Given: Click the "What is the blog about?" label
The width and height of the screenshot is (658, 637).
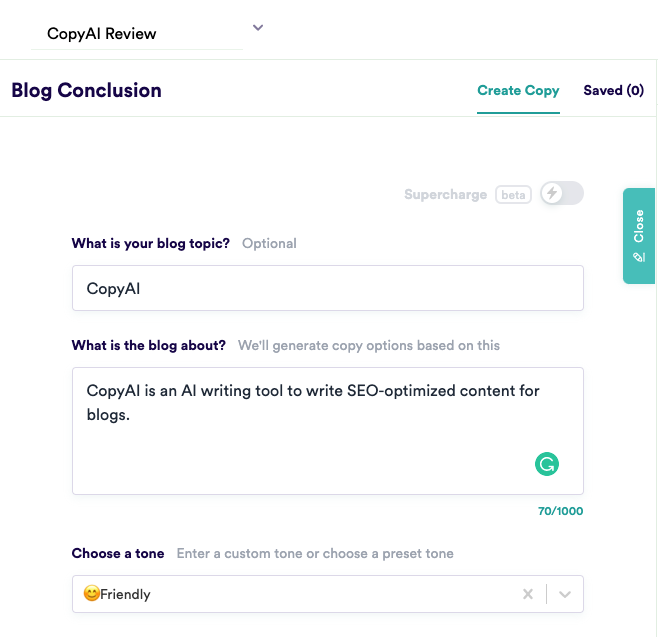Looking at the screenshot, I should tap(148, 345).
